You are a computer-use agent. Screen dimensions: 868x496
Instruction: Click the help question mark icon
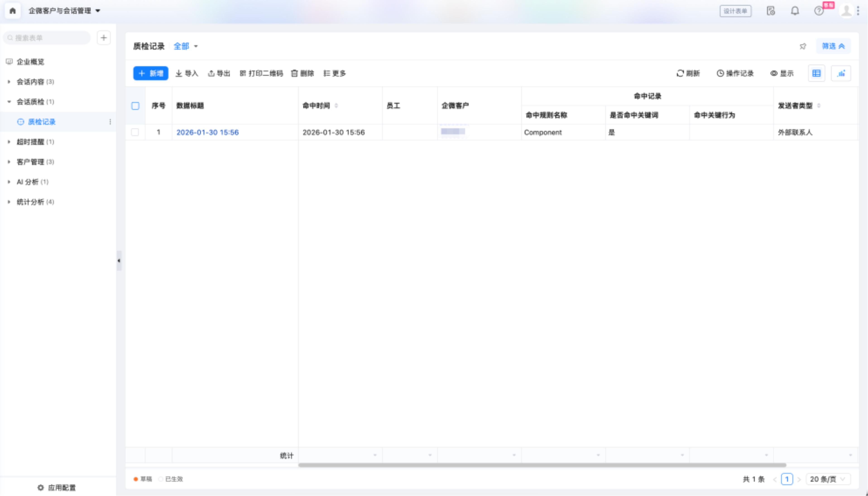pyautogui.click(x=819, y=11)
